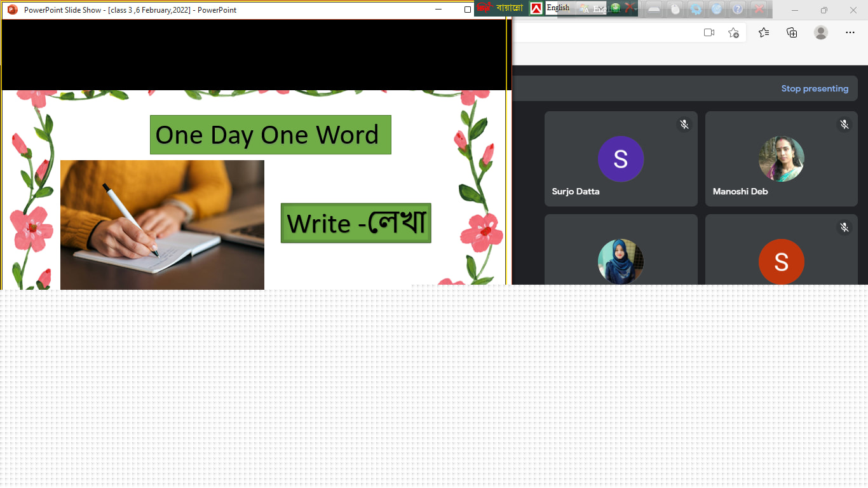Viewport: 868px width, 488px height.
Task: Click the name label Manoshi Deb
Action: coord(740,191)
